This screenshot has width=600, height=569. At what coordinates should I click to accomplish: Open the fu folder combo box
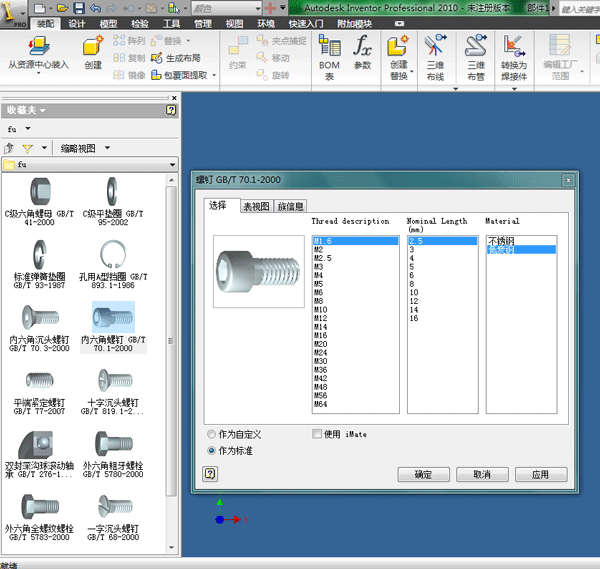point(90,165)
